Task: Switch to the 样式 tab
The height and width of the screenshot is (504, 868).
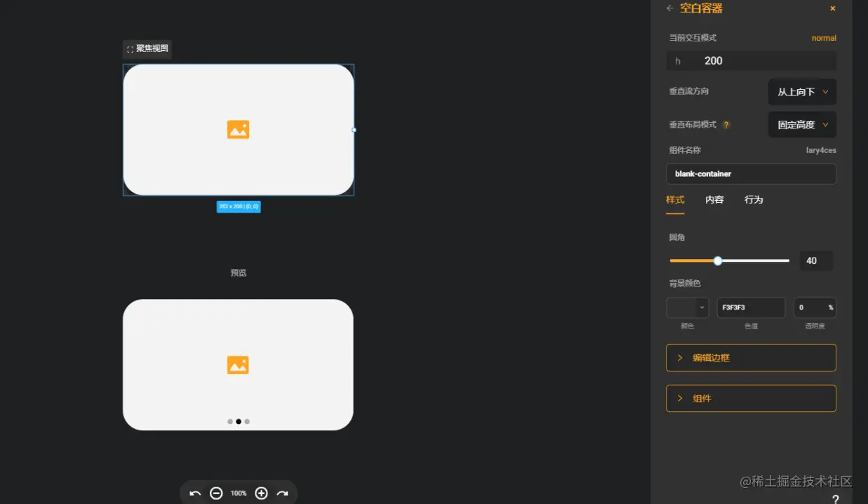Action: pyautogui.click(x=675, y=200)
